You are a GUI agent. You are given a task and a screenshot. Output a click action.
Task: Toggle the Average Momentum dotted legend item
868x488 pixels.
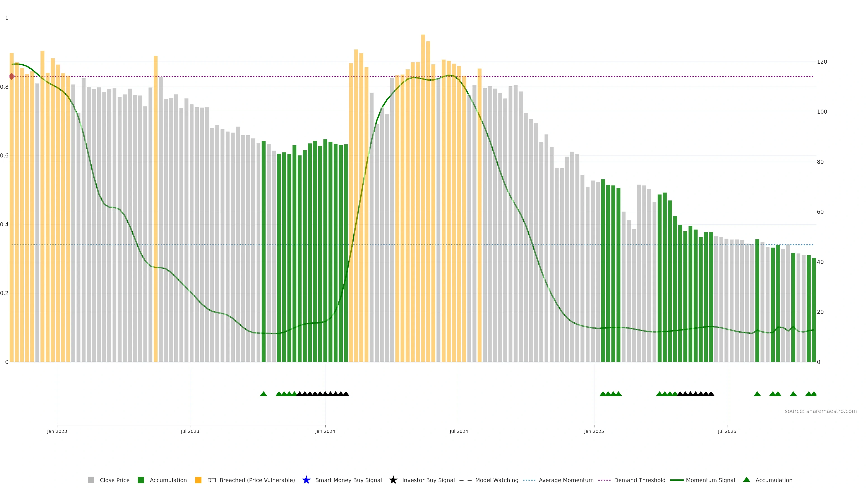pos(529,480)
